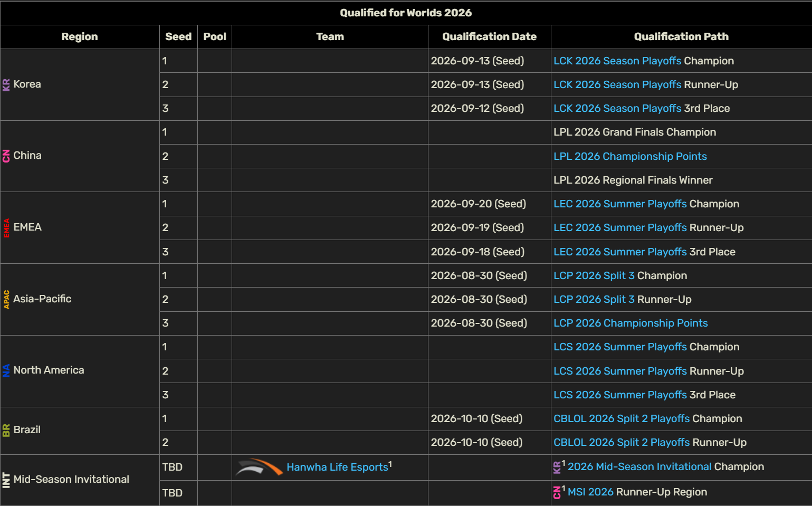Click the Hanwha Life Esports team logo
Image resolution: width=812 pixels, height=506 pixels.
259,467
